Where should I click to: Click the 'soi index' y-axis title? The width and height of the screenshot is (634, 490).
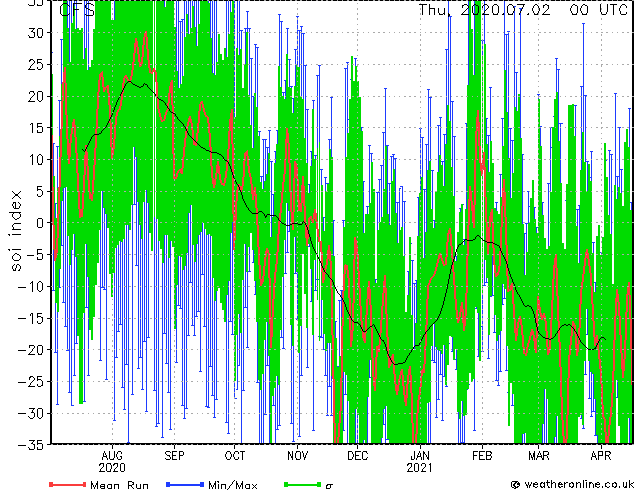tap(15, 230)
